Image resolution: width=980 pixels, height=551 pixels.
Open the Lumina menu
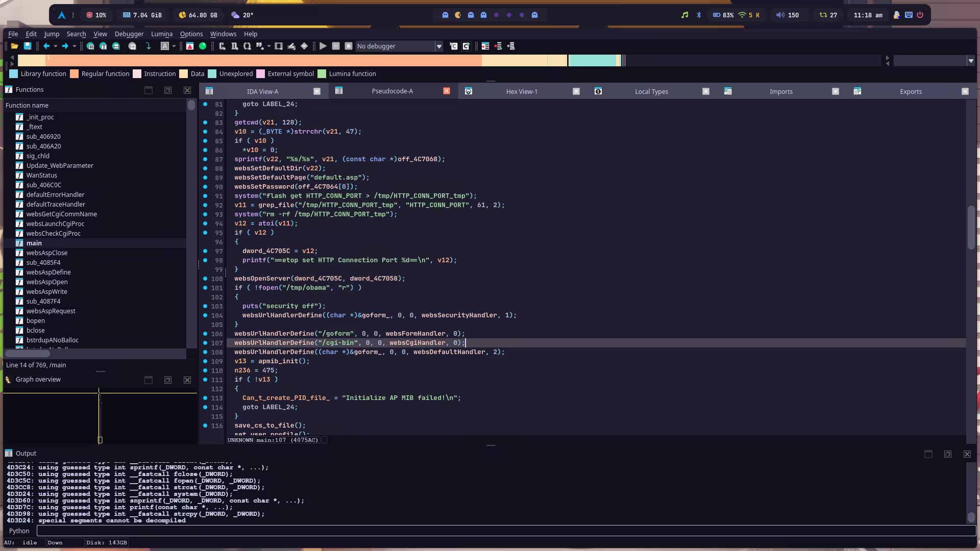[x=161, y=34]
